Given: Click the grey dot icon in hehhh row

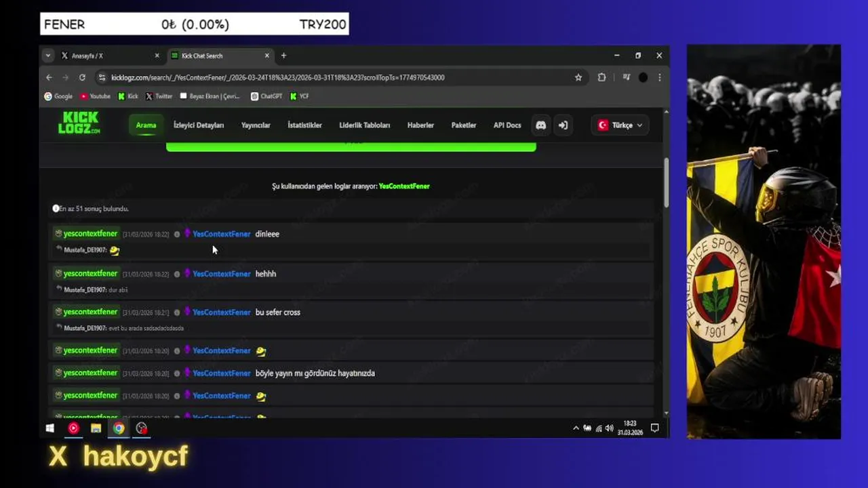Looking at the screenshot, I should click(x=177, y=274).
